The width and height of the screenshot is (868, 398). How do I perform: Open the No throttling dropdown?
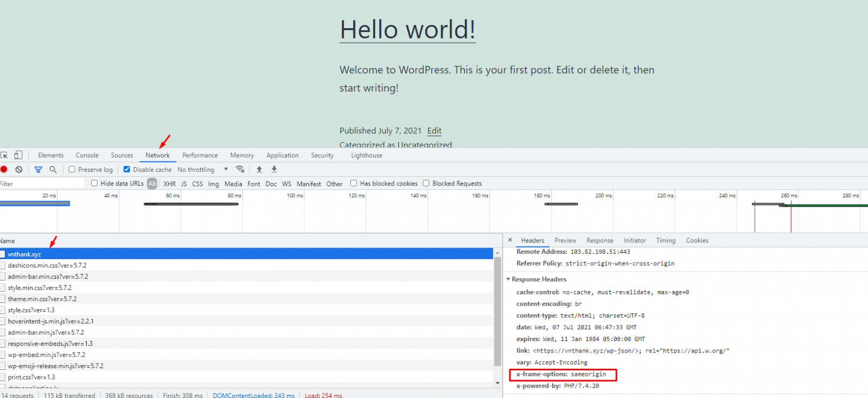point(202,170)
